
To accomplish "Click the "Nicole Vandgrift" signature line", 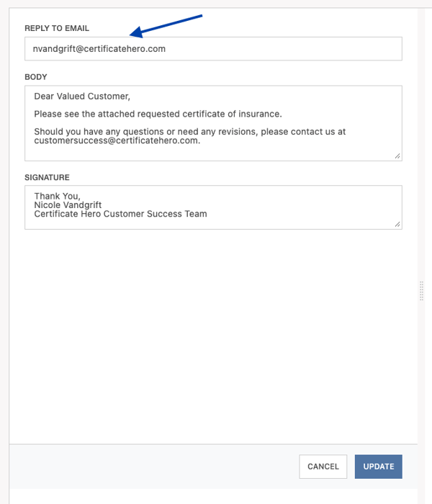I will coord(68,205).
